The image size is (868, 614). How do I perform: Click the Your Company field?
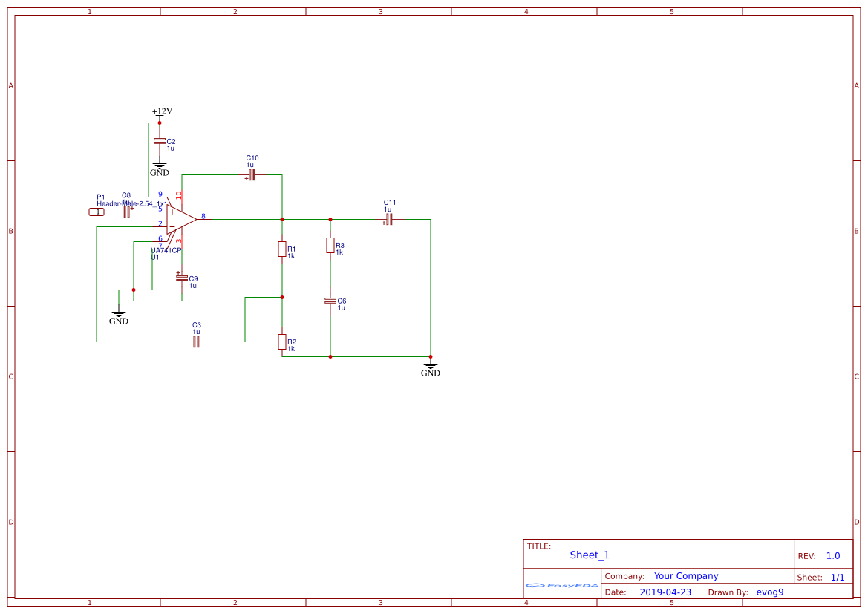point(686,576)
